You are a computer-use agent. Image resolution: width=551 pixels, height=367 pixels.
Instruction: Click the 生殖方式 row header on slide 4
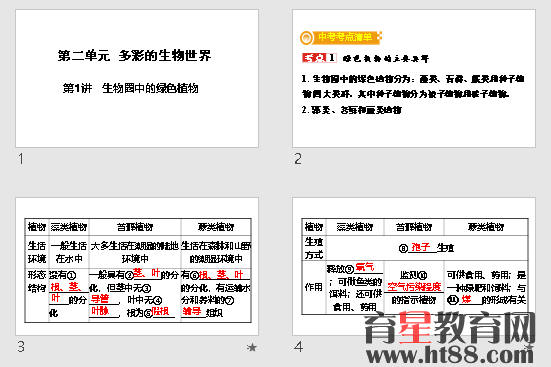pyautogui.click(x=314, y=248)
